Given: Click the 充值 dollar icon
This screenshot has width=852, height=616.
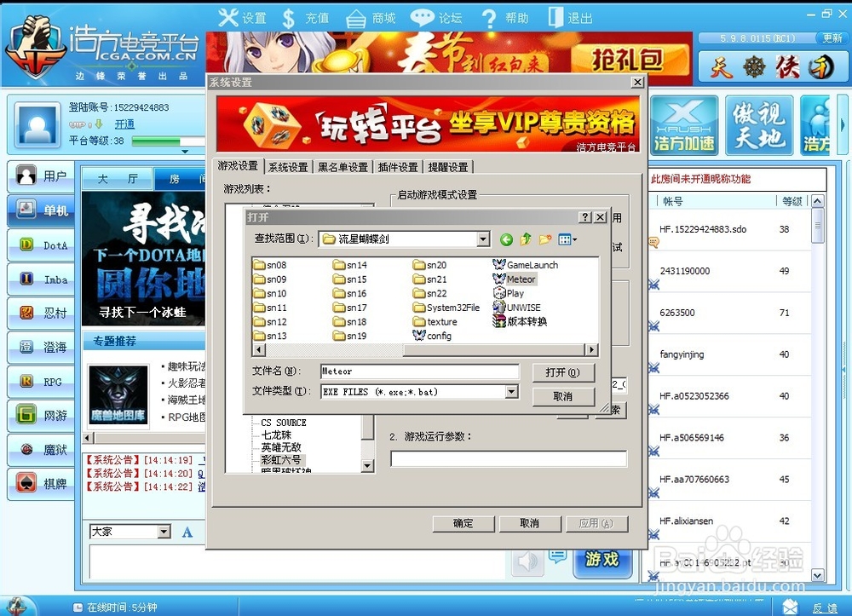Looking at the screenshot, I should tap(289, 19).
